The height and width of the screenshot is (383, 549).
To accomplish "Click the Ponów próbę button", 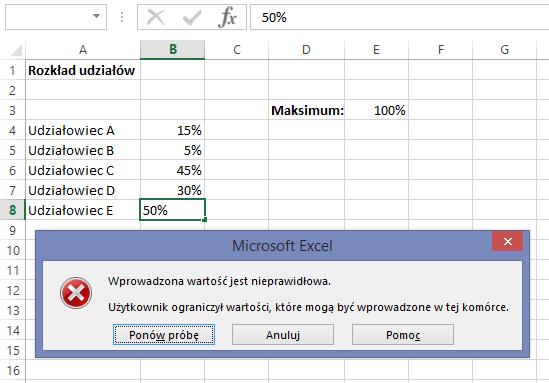I will [x=164, y=335].
